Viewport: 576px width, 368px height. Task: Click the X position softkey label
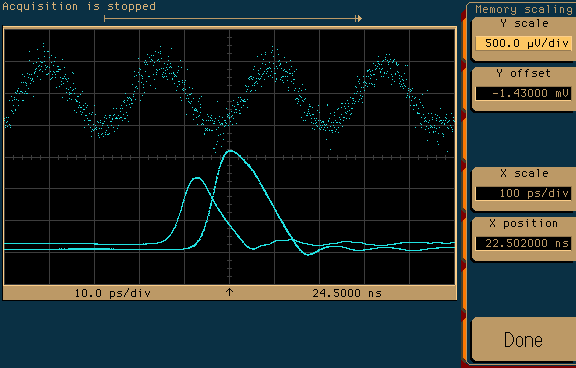tap(523, 223)
